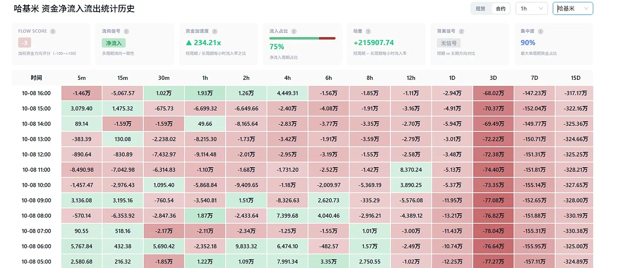Click the question mark next to 资金加速度
This screenshot has height=268, width=644.
pos(215,32)
